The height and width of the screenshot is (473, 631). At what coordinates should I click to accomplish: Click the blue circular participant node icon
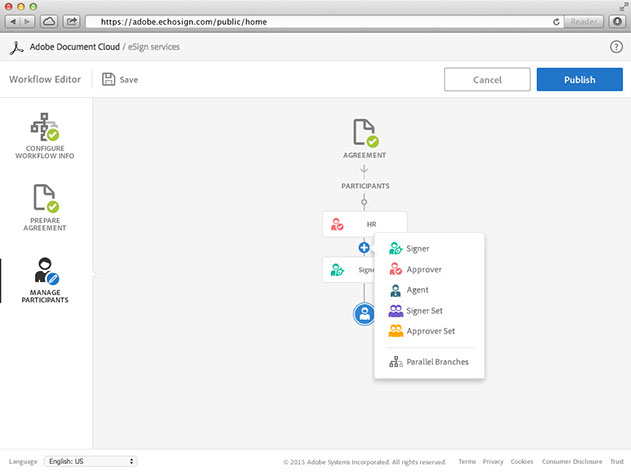pos(364,314)
